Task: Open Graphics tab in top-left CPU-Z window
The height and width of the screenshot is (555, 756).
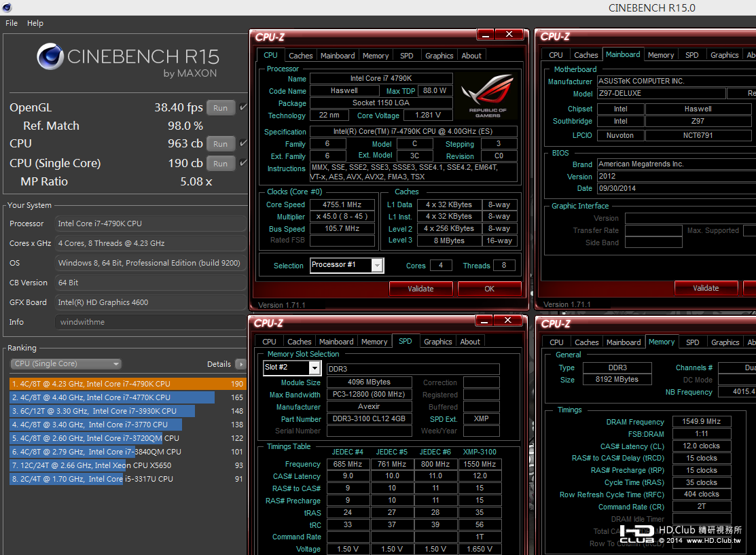Action: pyautogui.click(x=439, y=56)
